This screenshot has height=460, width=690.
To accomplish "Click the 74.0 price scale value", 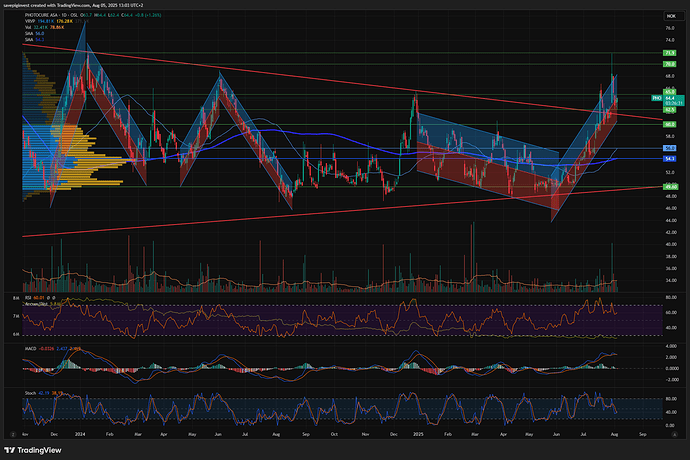I will coord(670,40).
